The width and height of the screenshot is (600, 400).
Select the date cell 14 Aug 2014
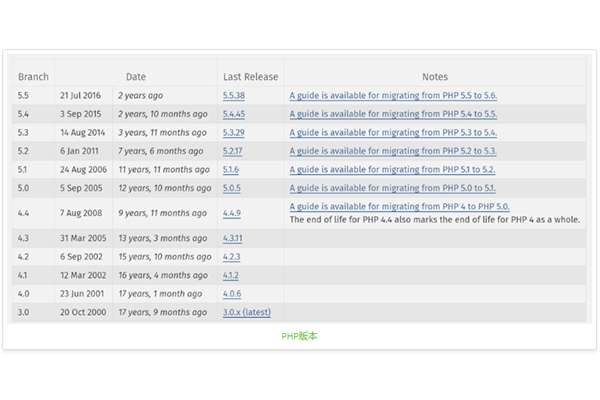(x=82, y=132)
